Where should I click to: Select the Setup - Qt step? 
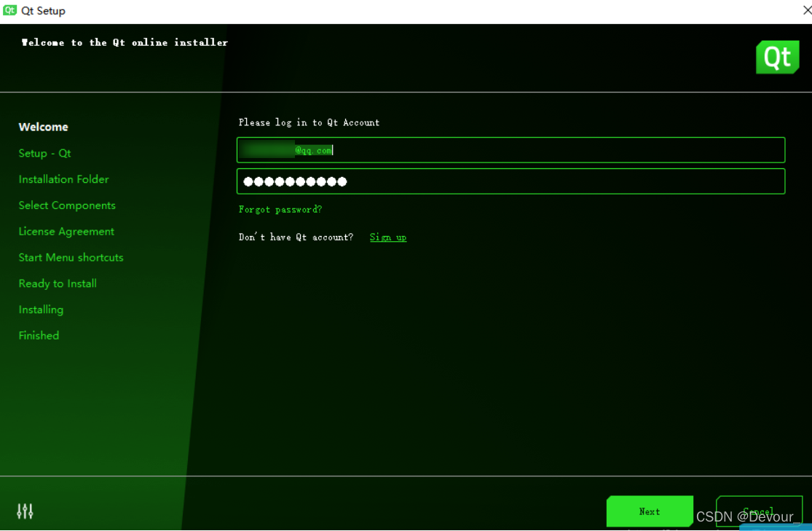44,154
